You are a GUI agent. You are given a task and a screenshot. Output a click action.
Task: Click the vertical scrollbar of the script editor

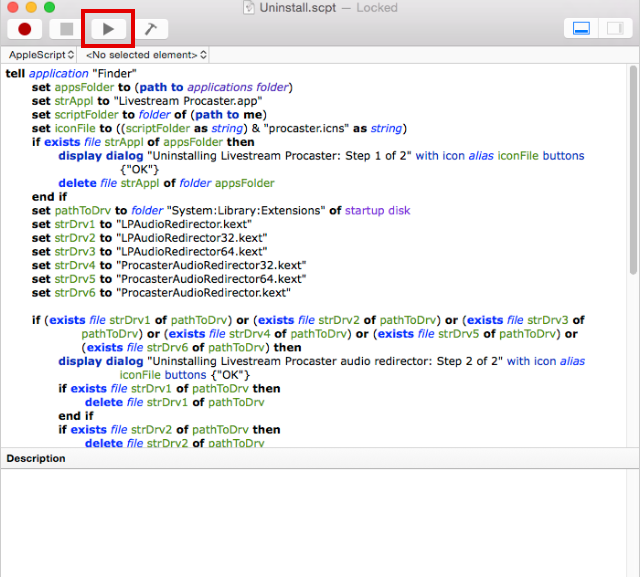[633, 171]
